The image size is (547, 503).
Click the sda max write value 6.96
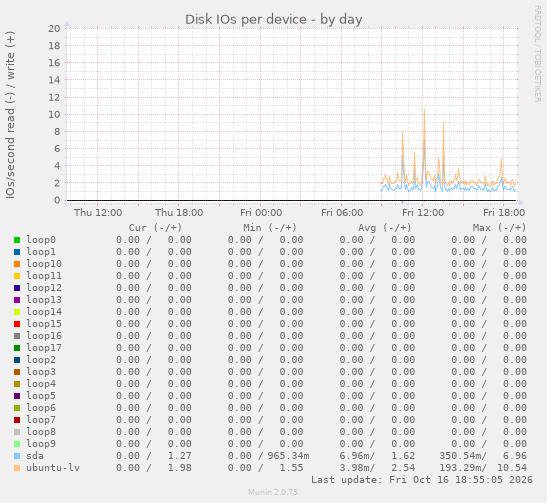pyautogui.click(x=515, y=456)
